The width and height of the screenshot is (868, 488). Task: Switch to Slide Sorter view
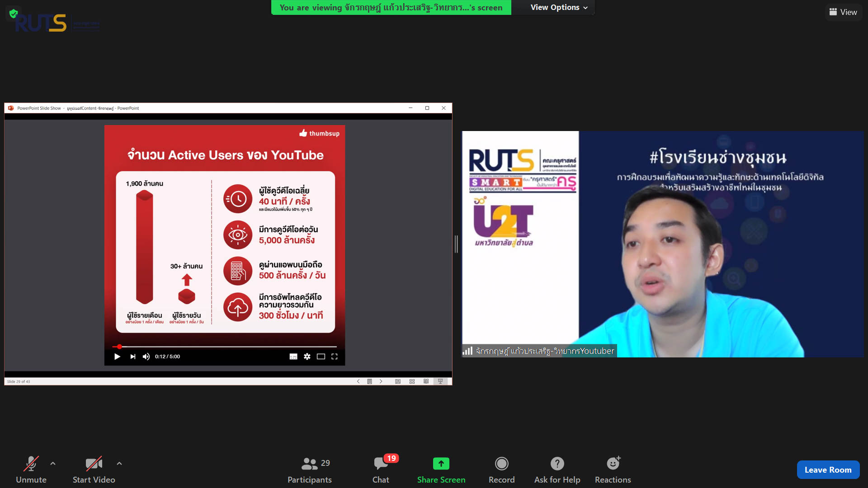pos(412,381)
